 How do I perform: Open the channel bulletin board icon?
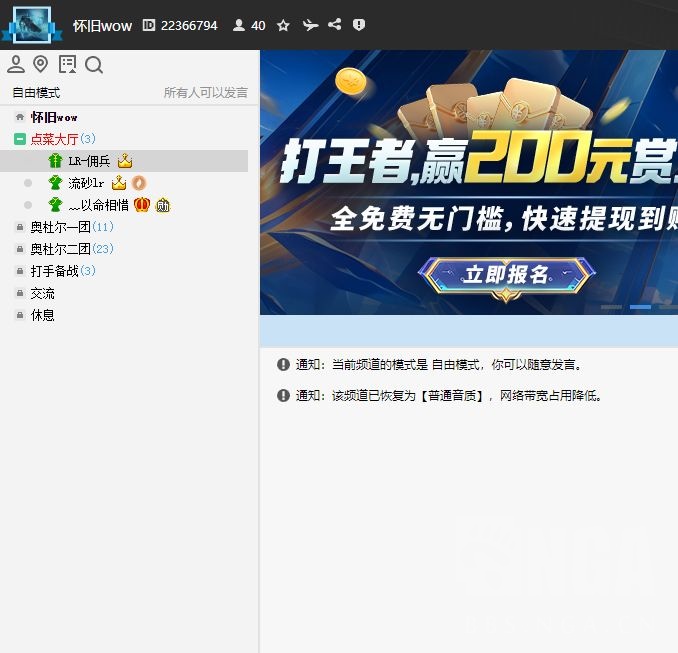(67, 64)
